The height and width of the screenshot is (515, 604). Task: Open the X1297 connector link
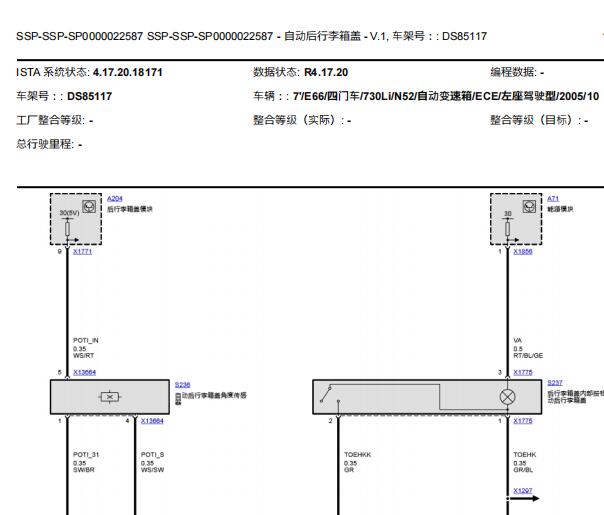(x=523, y=491)
